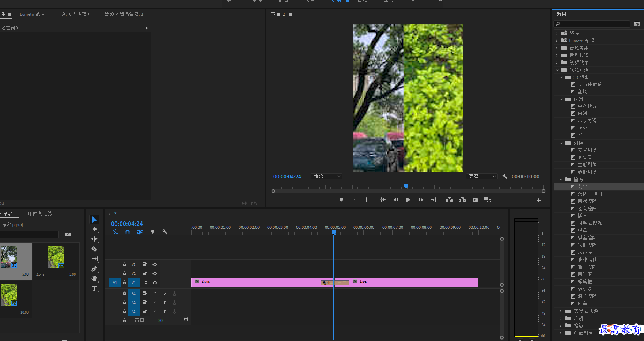The width and height of the screenshot is (644, 341).
Task: Toggle timeline snap magnet icon
Action: [x=128, y=232]
